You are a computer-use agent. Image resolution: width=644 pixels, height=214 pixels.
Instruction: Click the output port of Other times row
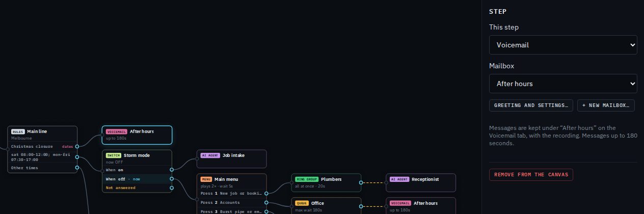[77, 167]
